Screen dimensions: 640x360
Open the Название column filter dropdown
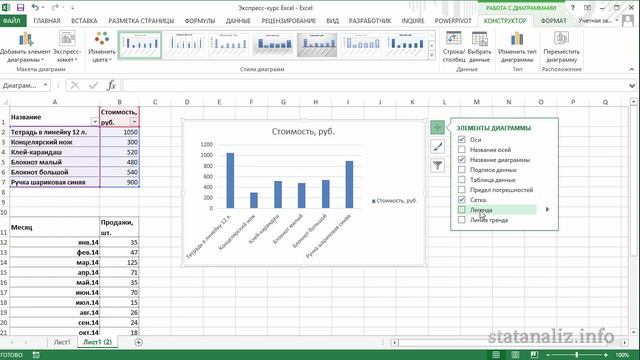tap(95, 122)
